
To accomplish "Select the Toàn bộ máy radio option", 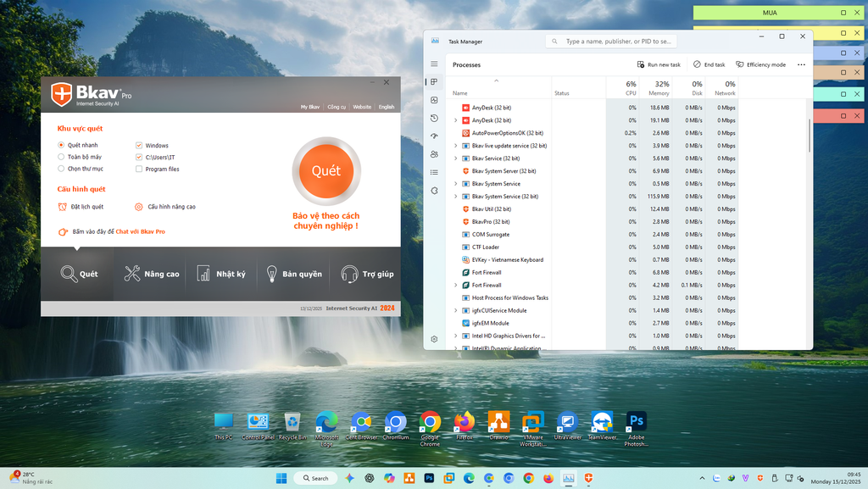I will 61,157.
